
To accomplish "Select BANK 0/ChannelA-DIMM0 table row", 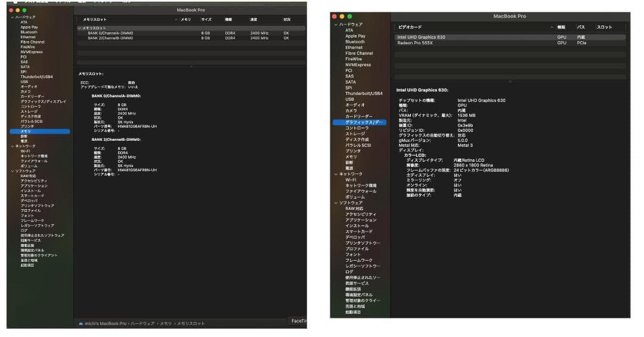I will (191, 33).
